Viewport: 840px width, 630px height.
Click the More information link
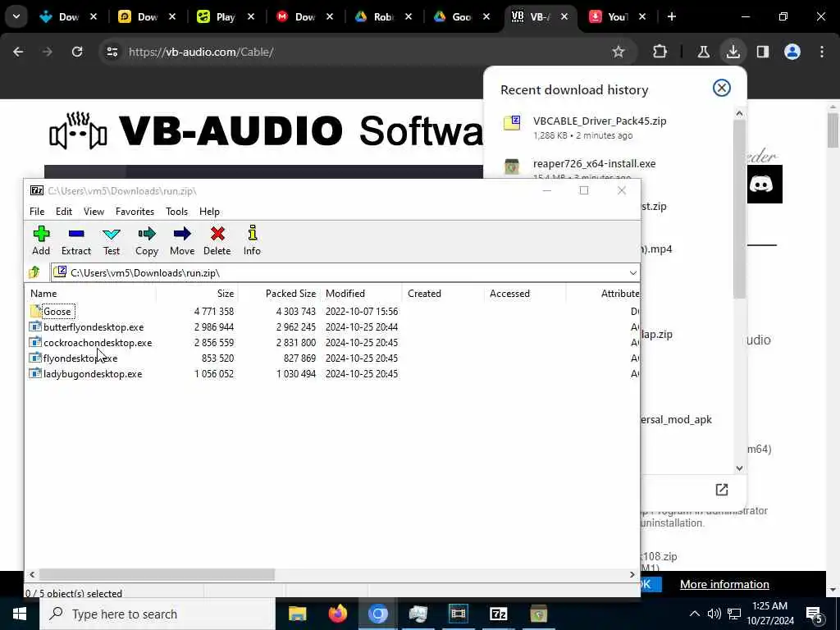tap(724, 584)
